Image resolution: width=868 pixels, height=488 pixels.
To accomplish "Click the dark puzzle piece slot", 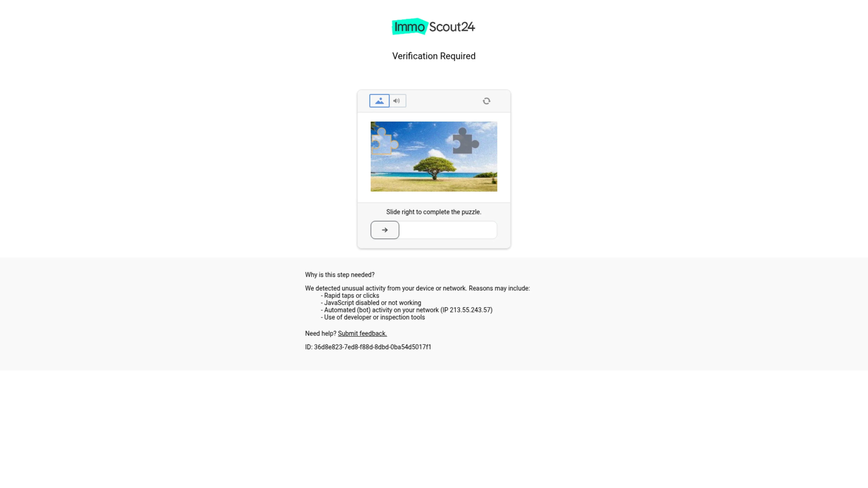I will click(x=466, y=141).
